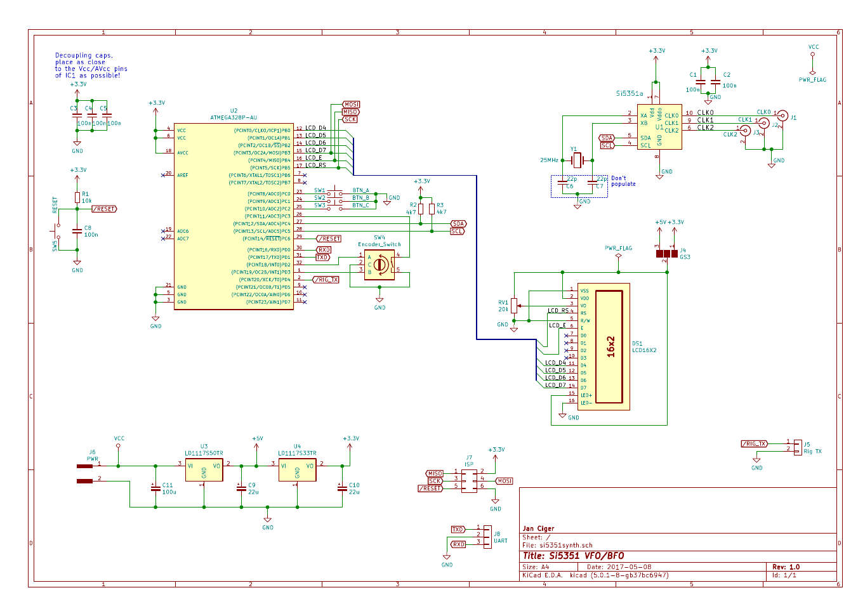This screenshot has height=616, width=858.
Task: Select the blue 'Decoupling caps' note text
Action: click(91, 65)
